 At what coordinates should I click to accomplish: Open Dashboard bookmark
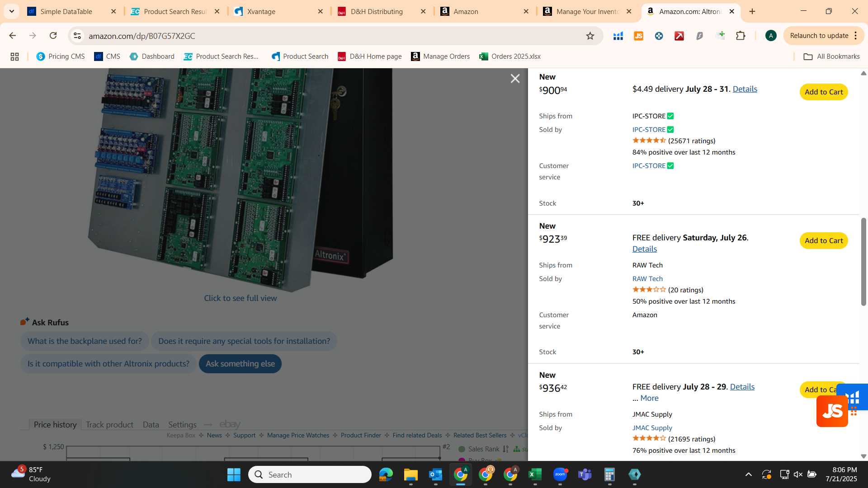pyautogui.click(x=152, y=56)
